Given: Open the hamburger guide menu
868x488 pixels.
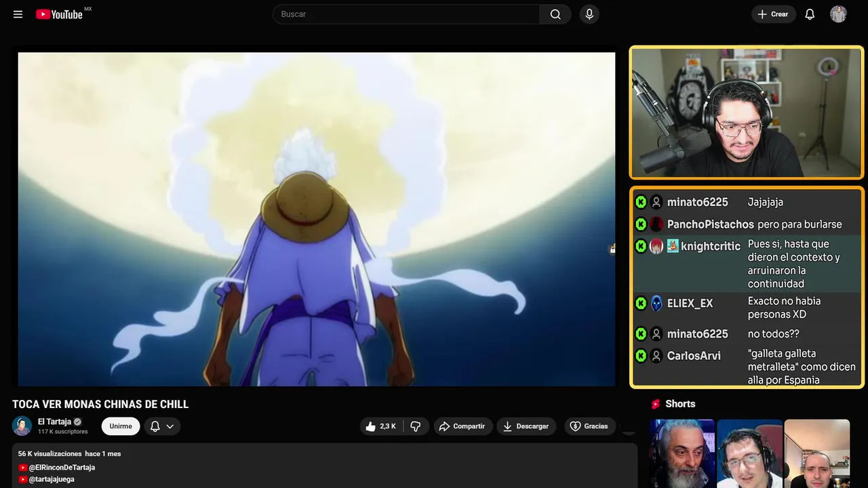Looking at the screenshot, I should coord(18,14).
